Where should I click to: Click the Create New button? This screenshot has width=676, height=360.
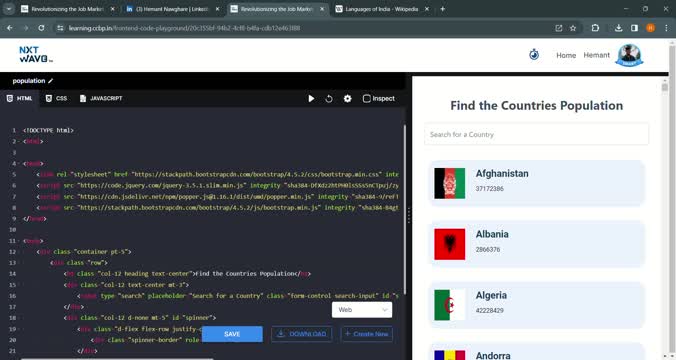point(366,334)
